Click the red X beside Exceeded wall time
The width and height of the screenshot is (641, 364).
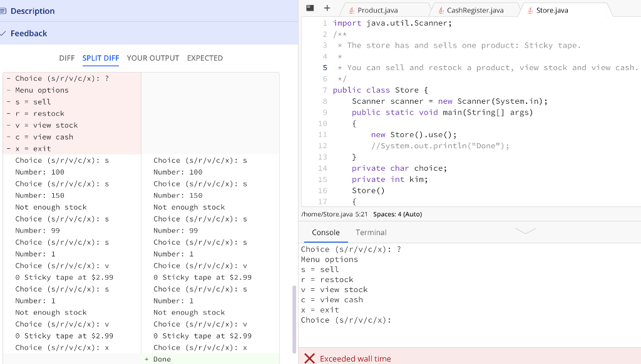[310, 358]
